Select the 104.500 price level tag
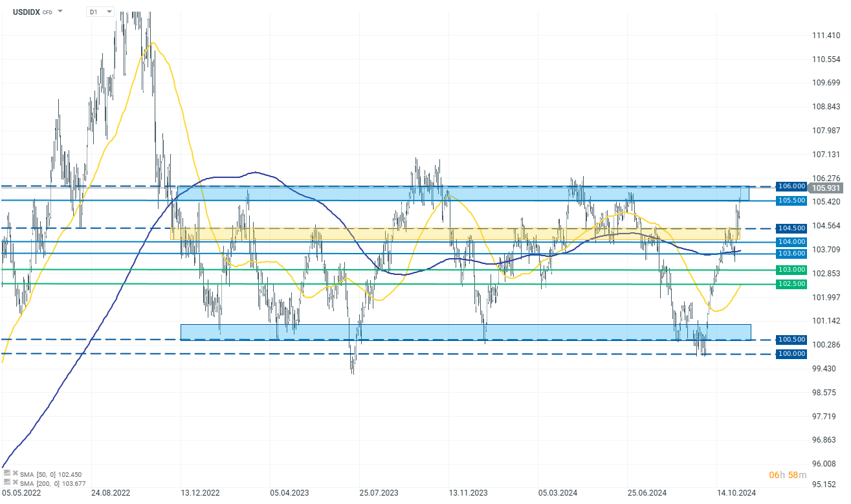Viewport: 851px width, 504px height. click(x=793, y=228)
